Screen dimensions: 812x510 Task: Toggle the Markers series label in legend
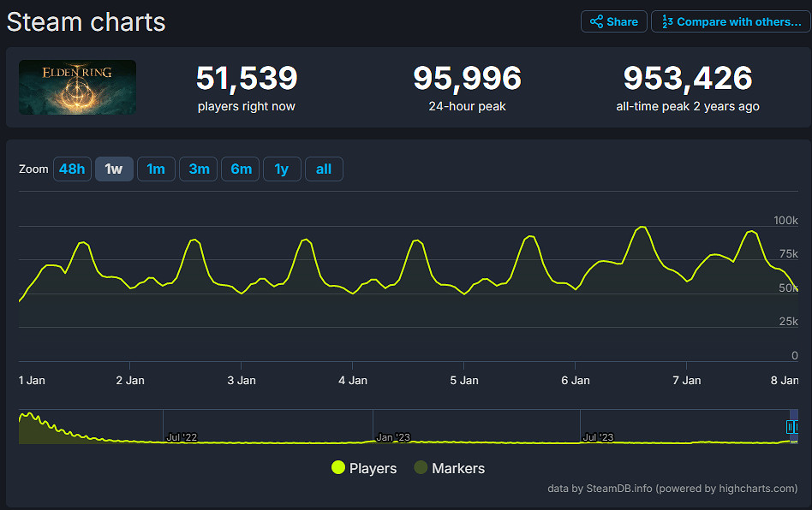(x=458, y=468)
